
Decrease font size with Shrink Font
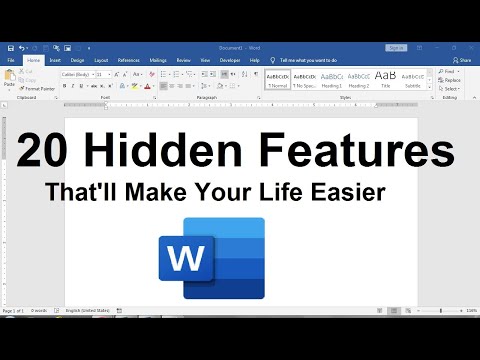click(x=125, y=74)
